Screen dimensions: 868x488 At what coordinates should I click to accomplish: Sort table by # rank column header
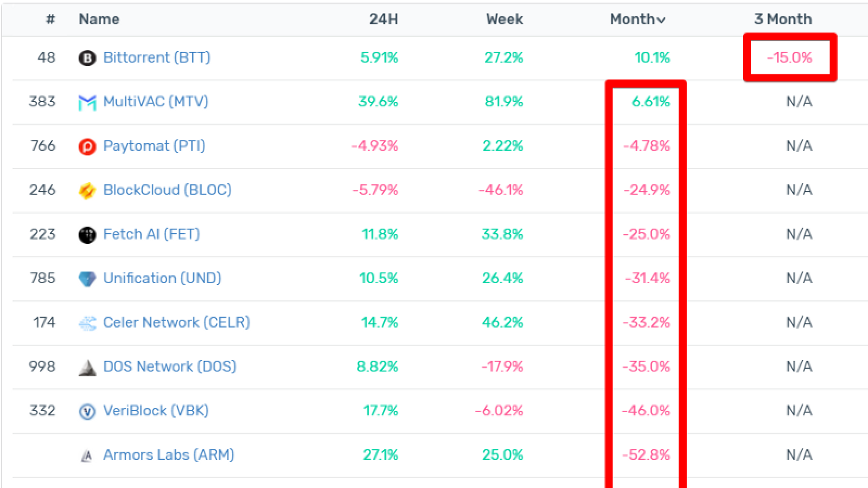50,19
